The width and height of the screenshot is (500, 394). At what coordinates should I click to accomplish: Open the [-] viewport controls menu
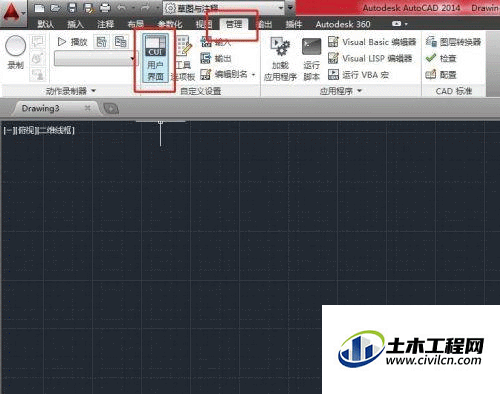[9, 130]
